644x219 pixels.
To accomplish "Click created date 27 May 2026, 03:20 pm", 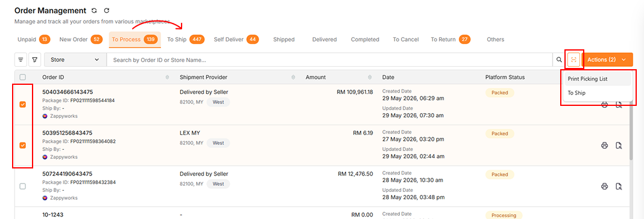I will (x=413, y=140).
